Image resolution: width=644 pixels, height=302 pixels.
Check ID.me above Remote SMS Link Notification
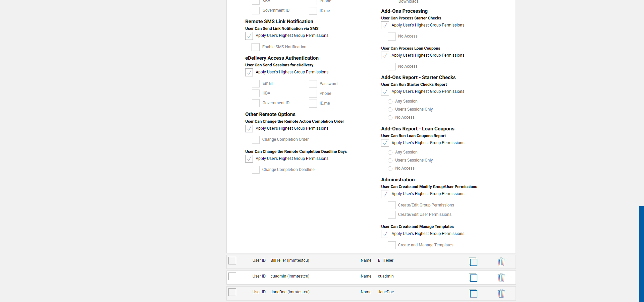coord(313,11)
